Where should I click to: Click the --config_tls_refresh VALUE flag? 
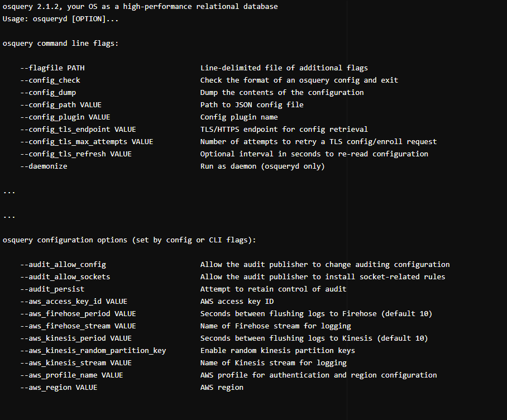(76, 154)
